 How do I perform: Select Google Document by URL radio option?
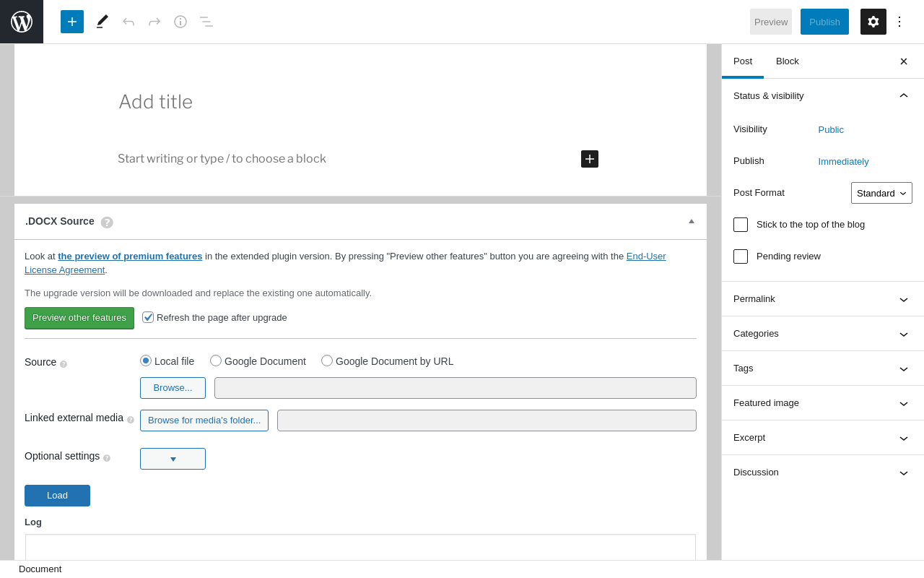(x=327, y=361)
